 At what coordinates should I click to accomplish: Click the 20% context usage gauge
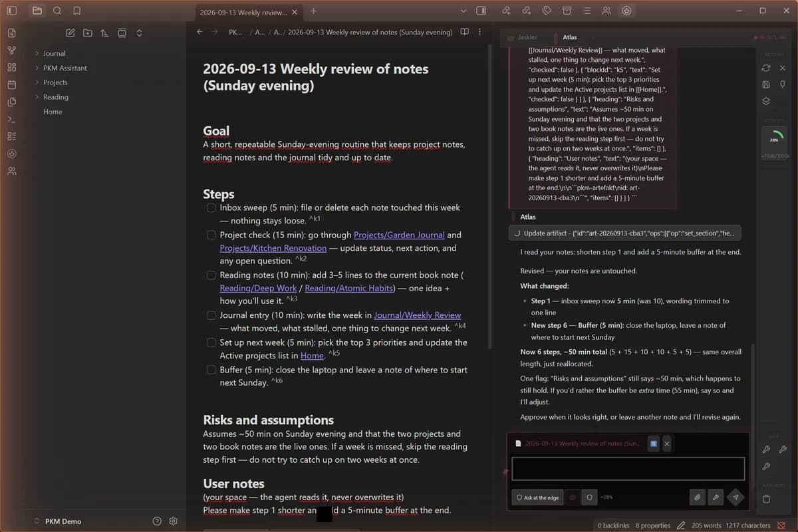774,140
